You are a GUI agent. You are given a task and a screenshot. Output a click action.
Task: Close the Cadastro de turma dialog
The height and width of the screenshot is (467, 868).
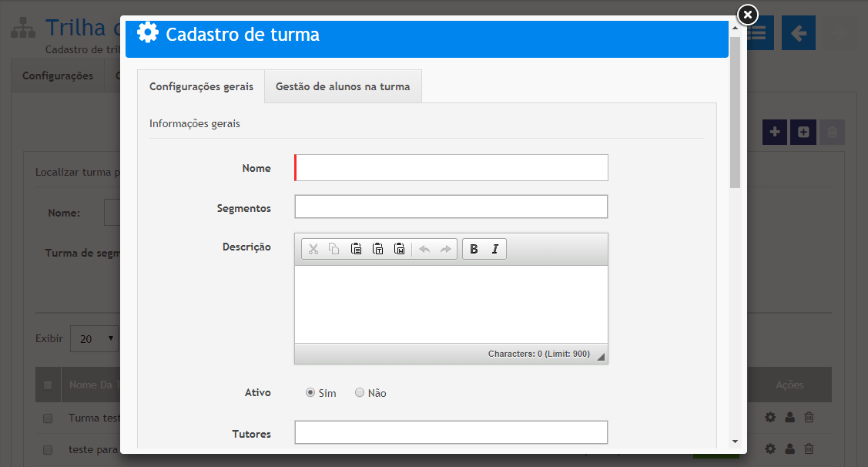(747, 15)
